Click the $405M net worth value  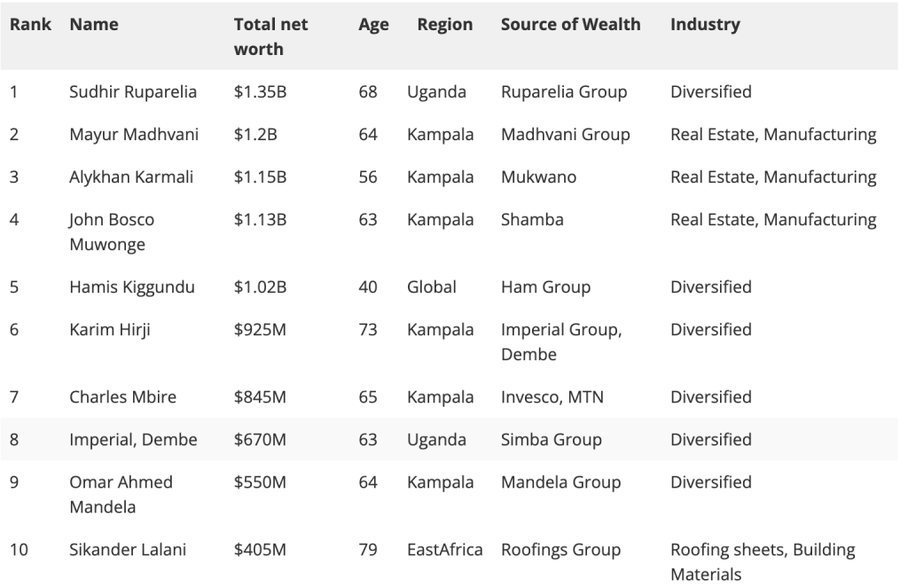pyautogui.click(x=260, y=550)
